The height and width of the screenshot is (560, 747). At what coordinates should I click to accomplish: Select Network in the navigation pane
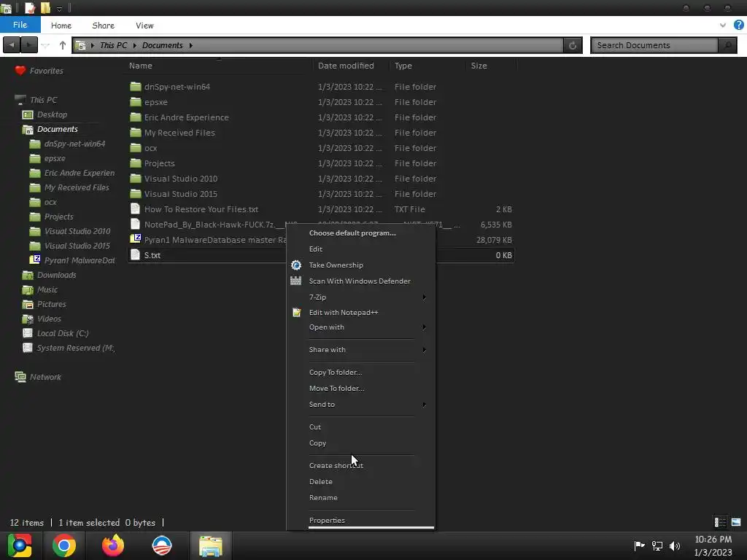point(45,377)
